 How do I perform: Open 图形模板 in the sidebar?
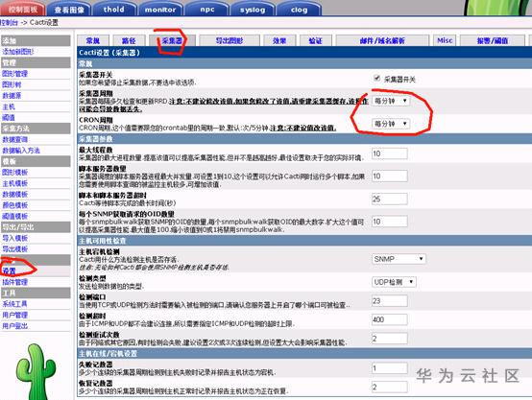pyautogui.click(x=15, y=173)
